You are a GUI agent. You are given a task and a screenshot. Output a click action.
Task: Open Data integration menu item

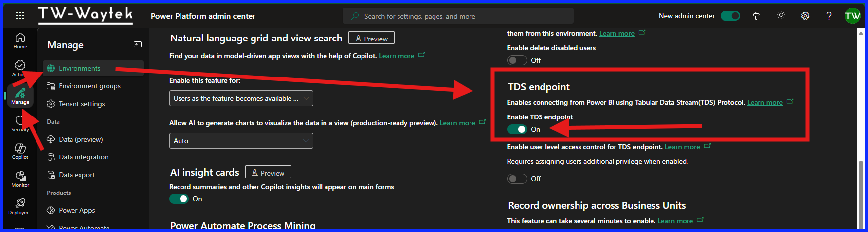tap(83, 157)
